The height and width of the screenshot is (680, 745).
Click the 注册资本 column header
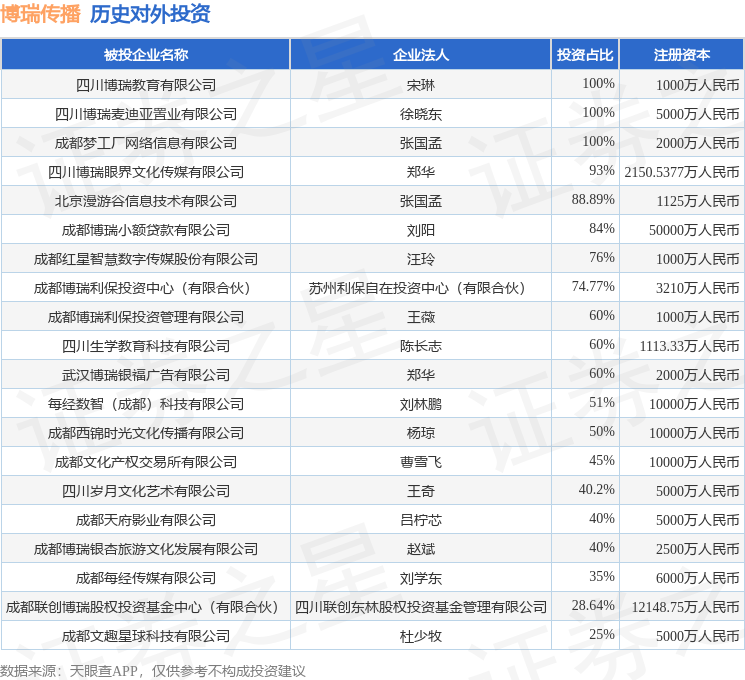coord(682,55)
